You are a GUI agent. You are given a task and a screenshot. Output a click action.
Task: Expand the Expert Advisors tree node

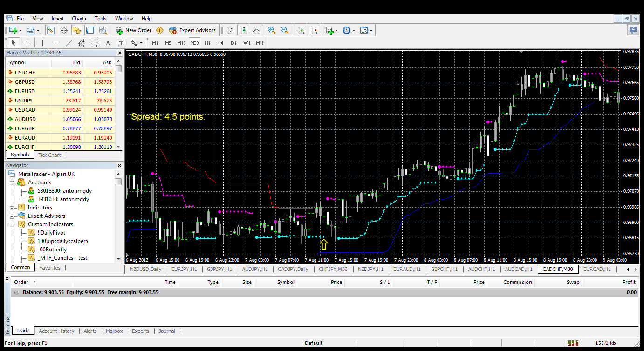[x=12, y=216]
